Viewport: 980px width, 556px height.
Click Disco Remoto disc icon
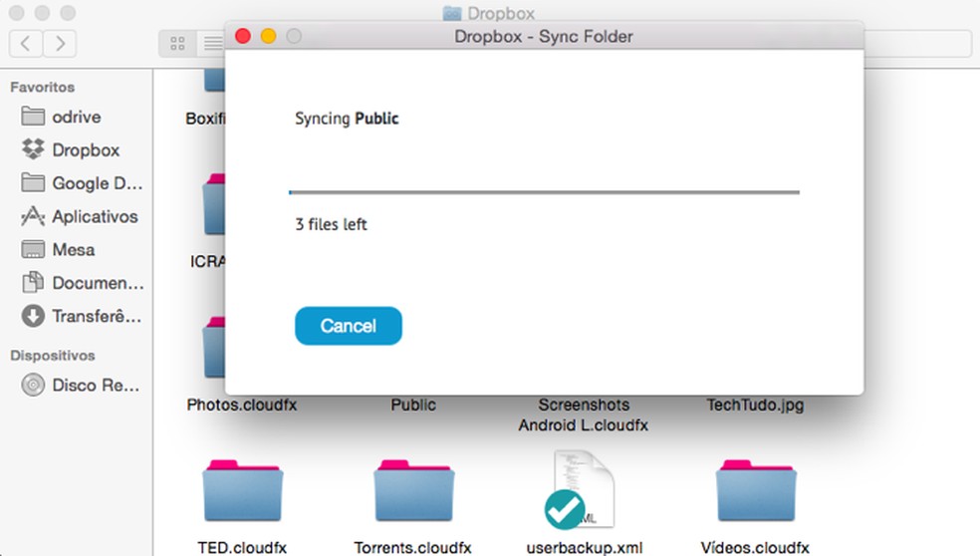coord(33,385)
